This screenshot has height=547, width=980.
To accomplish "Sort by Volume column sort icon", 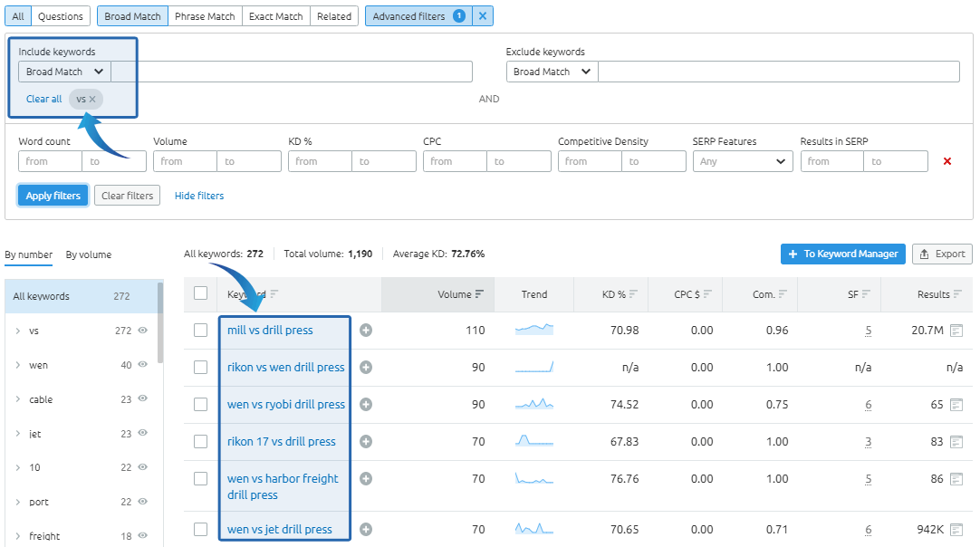I will 479,293.
